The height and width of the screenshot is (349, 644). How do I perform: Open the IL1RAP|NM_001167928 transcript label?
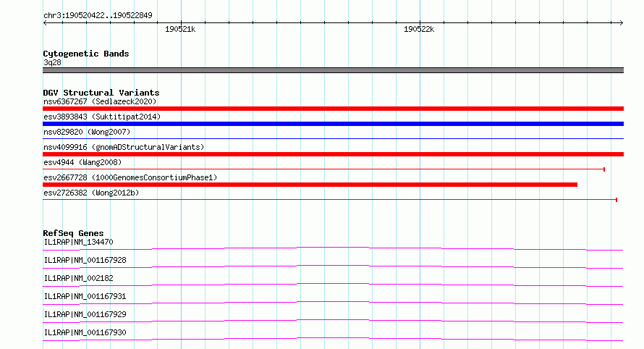(85, 260)
